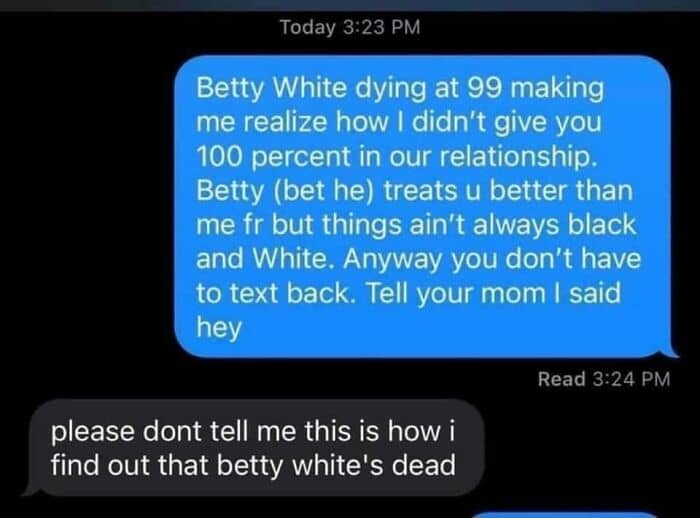This screenshot has height=518, width=700.
Task: Click the "100 percent in our relationship" line
Action: click(396, 157)
